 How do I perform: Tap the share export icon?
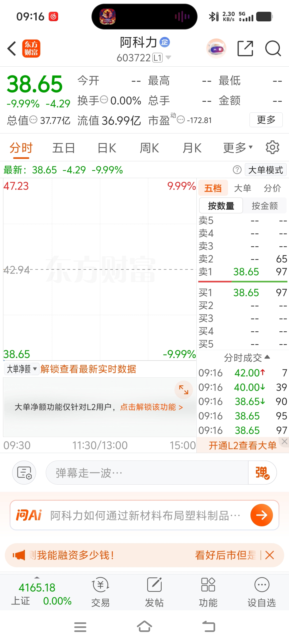click(x=245, y=48)
